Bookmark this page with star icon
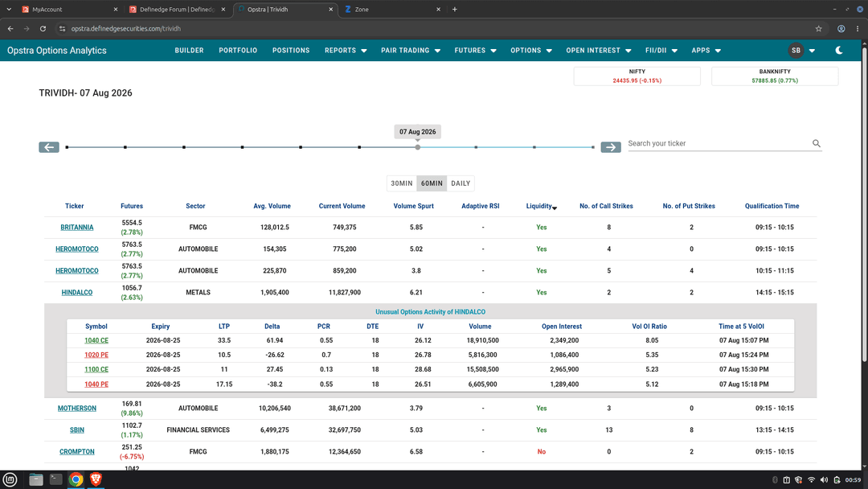Screen dimensions: 868x489 point(818,29)
